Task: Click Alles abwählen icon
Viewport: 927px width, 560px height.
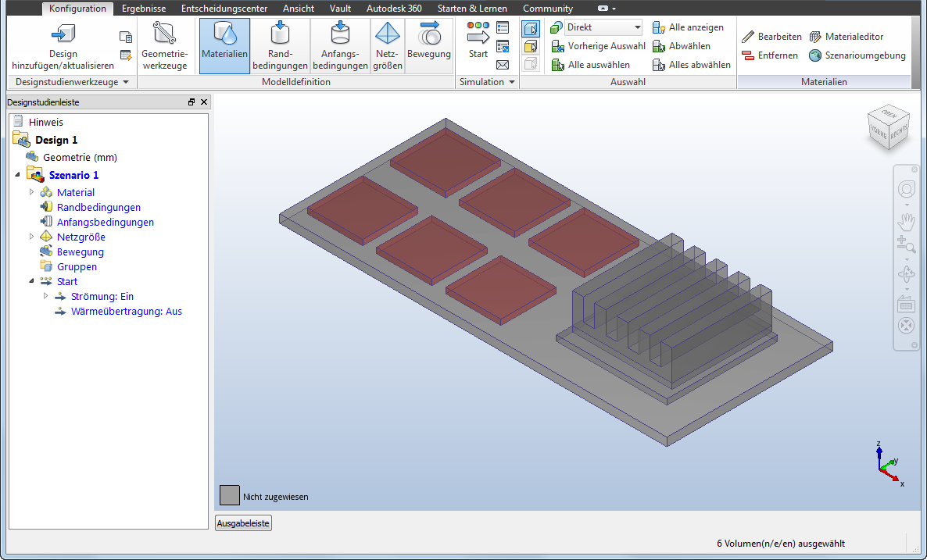Action: [659, 65]
